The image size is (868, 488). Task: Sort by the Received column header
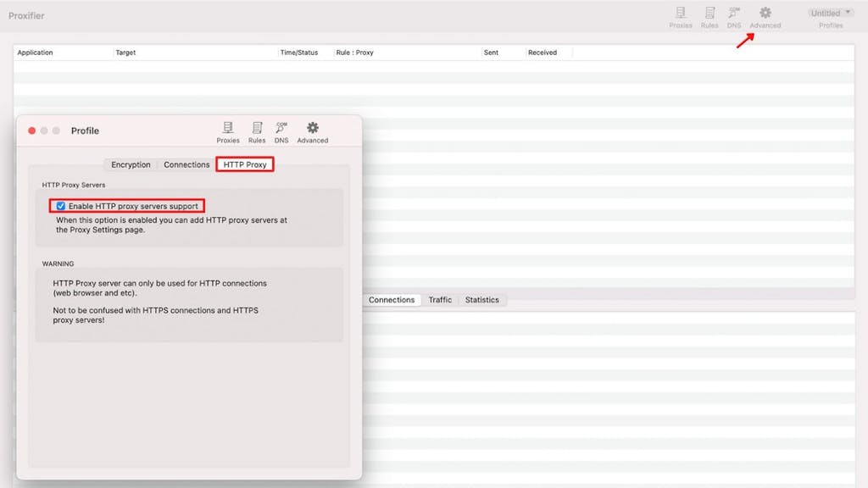548,53
